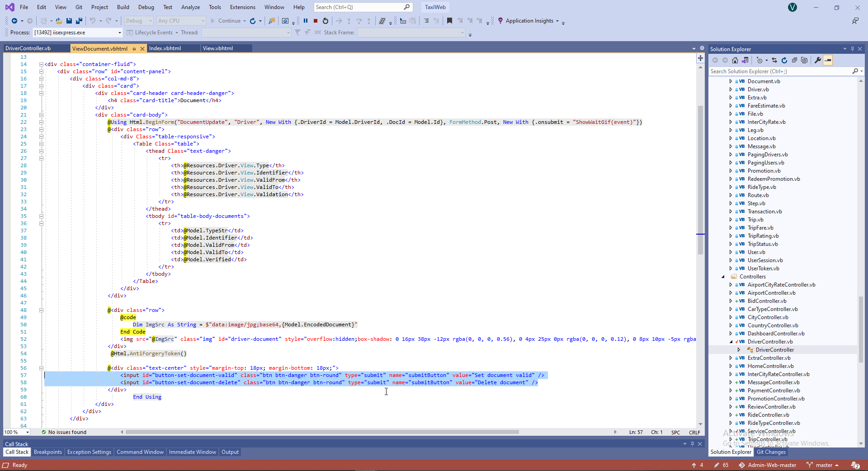868x471 pixels.
Task: Open the Pending Changes Filter clock icon
Action: (759, 60)
